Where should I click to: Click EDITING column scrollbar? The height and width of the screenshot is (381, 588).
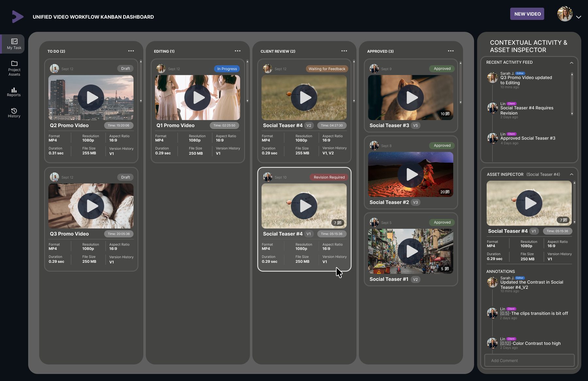[x=247, y=81]
